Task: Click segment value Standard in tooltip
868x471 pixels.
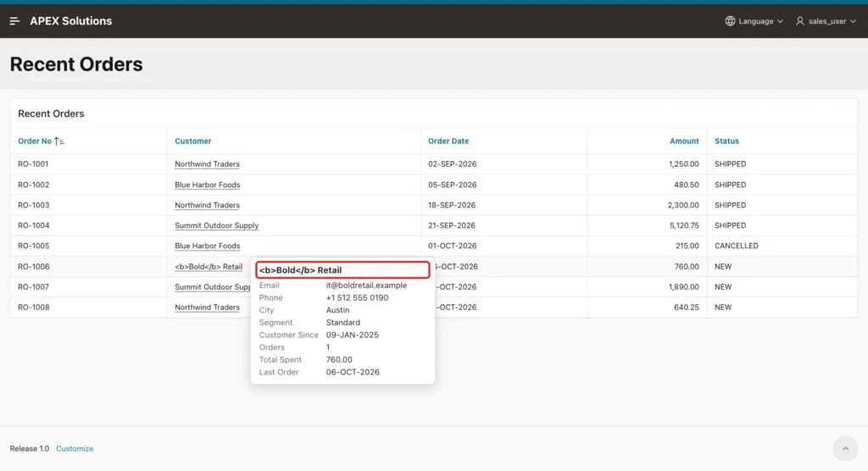Action: pos(342,323)
